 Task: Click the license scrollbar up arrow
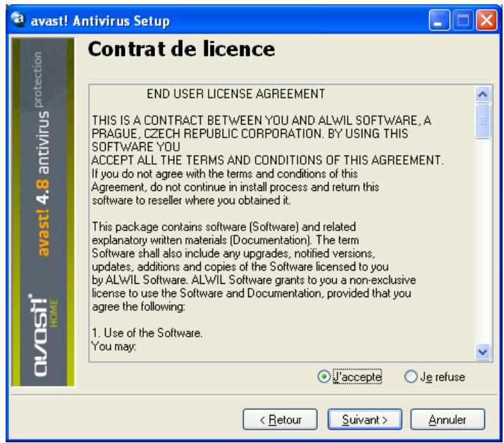482,94
